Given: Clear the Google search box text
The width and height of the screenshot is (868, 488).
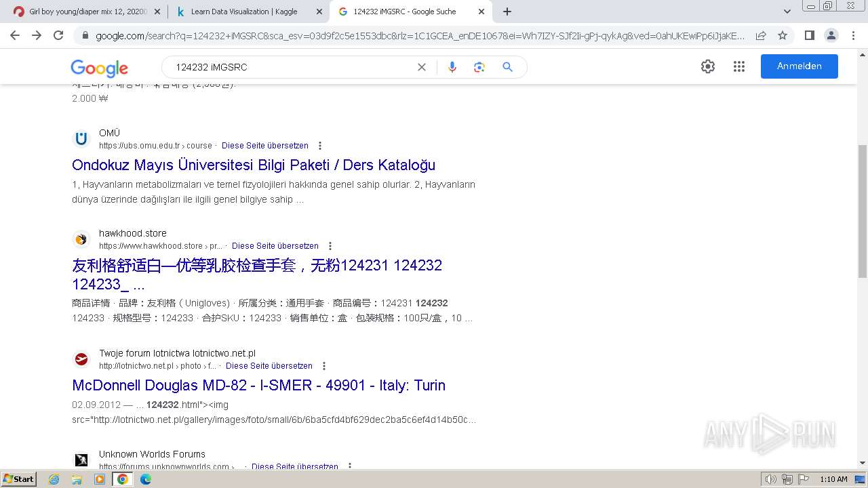Looking at the screenshot, I should pos(421,67).
